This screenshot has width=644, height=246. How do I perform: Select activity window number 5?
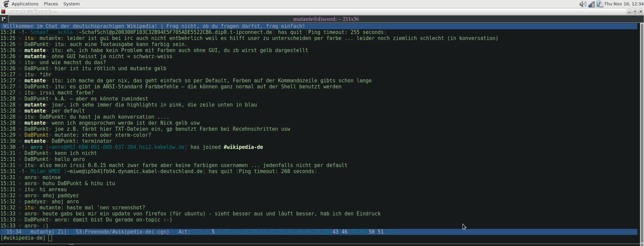(x=213, y=232)
